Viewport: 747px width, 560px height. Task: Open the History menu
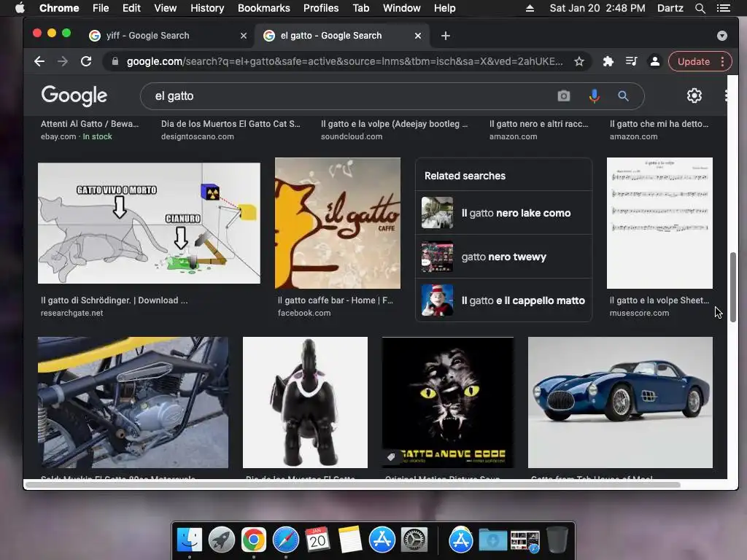(x=207, y=8)
